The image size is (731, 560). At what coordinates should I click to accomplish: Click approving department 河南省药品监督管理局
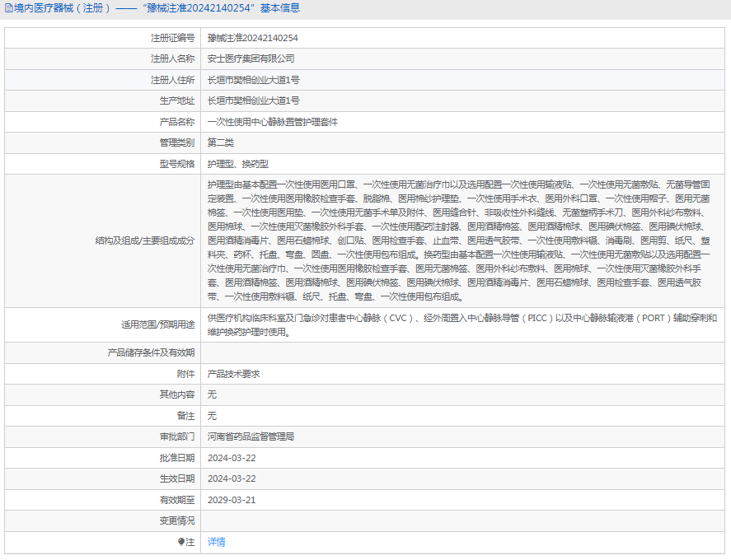click(251, 436)
